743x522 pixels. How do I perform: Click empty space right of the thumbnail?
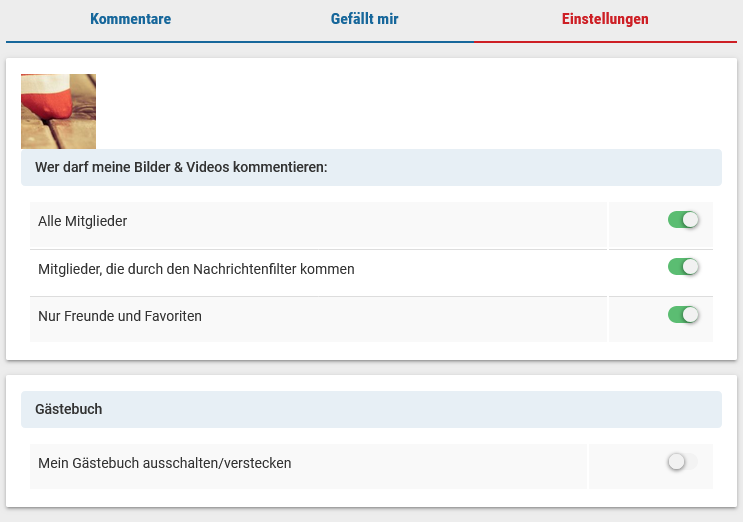pyautogui.click(x=400, y=110)
